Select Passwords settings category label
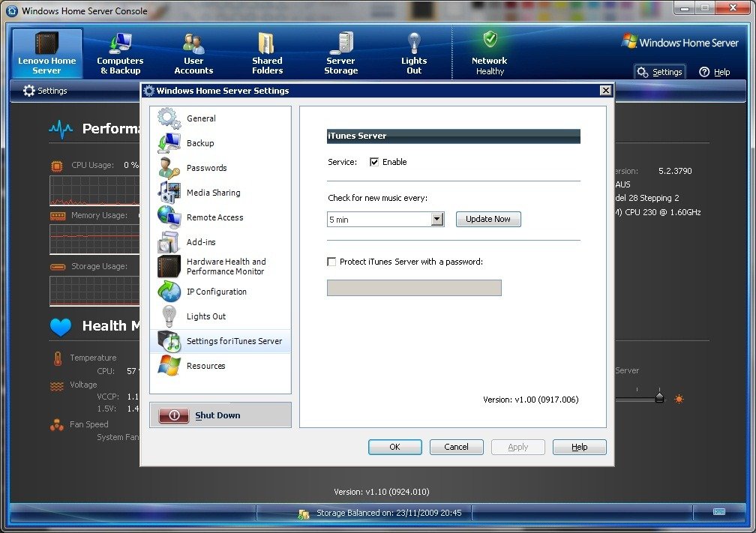The height and width of the screenshot is (533, 756). point(206,168)
